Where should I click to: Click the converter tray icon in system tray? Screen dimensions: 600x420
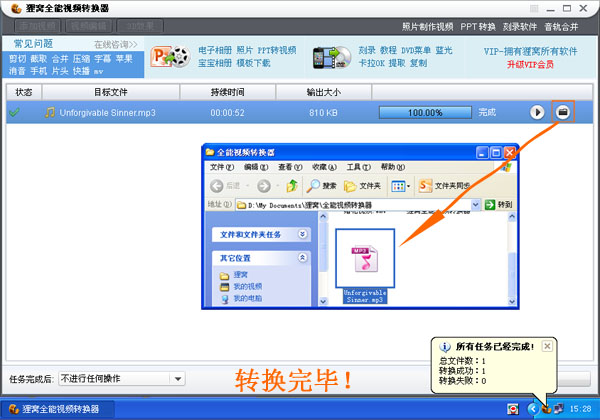[x=546, y=409]
